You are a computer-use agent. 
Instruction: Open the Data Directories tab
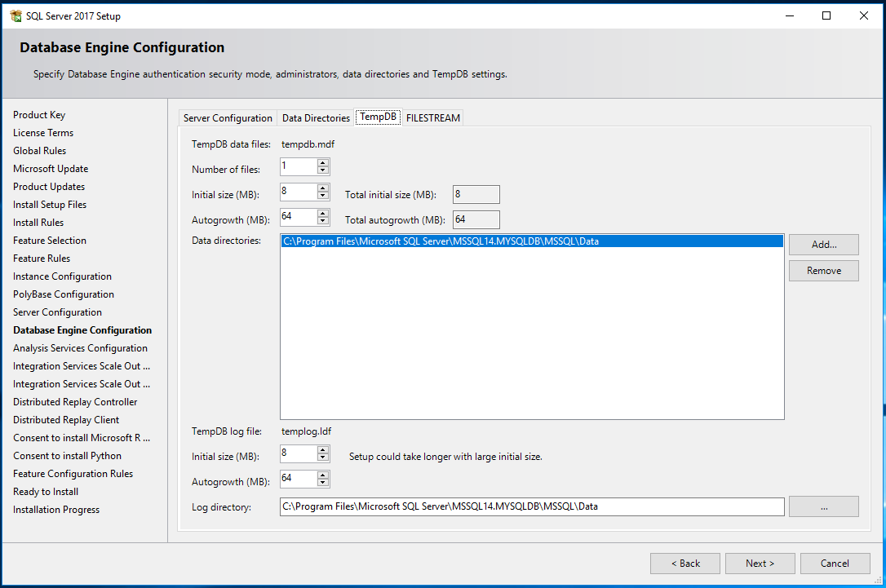pyautogui.click(x=316, y=118)
